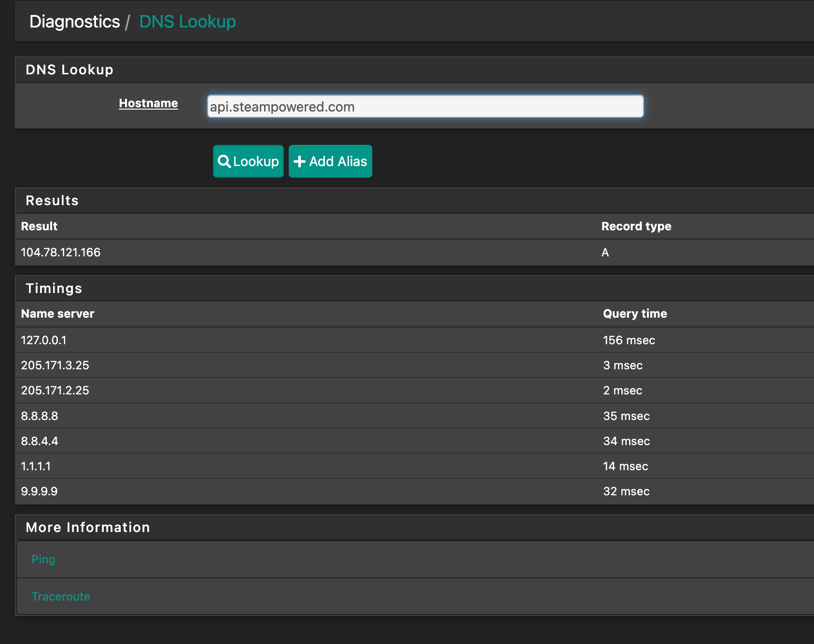Click the 14 msec query time
The image size is (814, 644).
coord(625,466)
